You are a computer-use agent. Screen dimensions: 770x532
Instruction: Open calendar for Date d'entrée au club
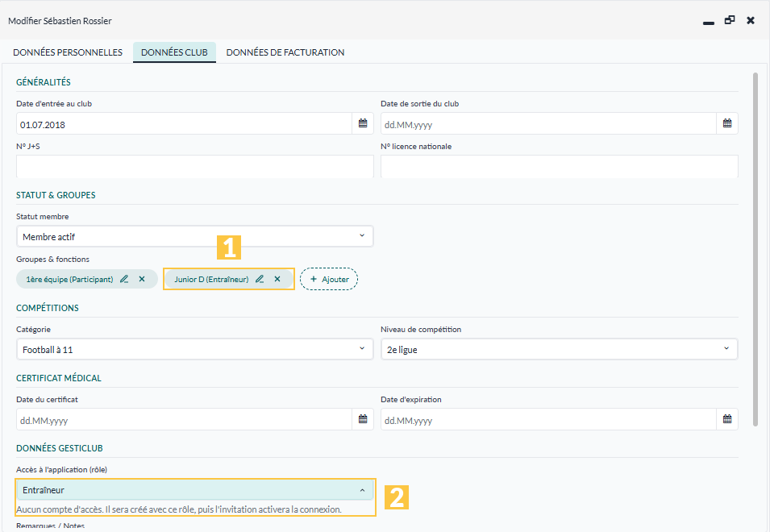pyautogui.click(x=363, y=123)
